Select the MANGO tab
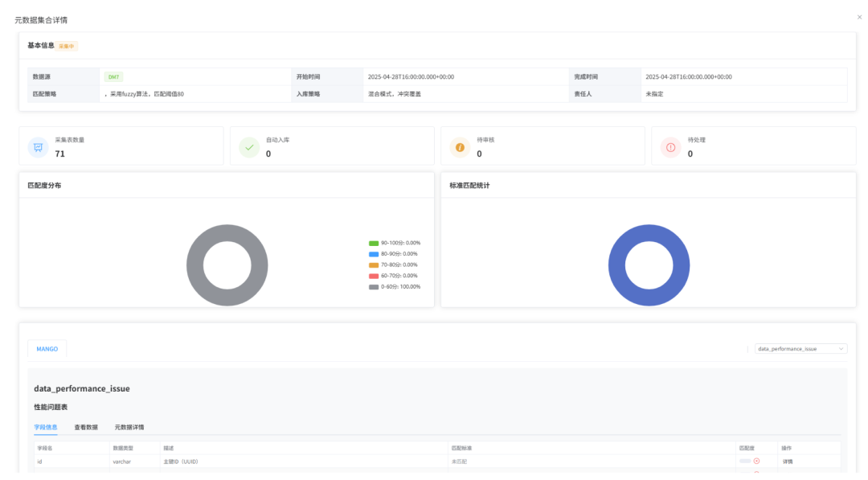The image size is (868, 480). (47, 349)
